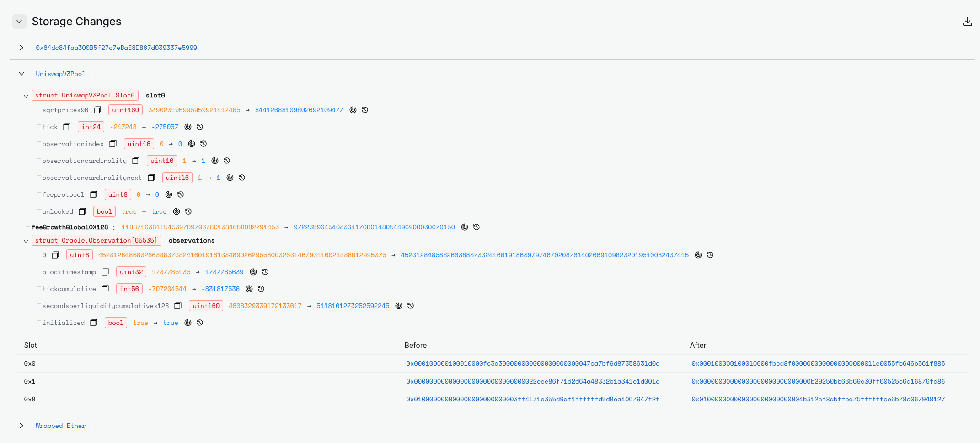Expand the Wrapped Ether entry
980x443 pixels.
(21, 426)
